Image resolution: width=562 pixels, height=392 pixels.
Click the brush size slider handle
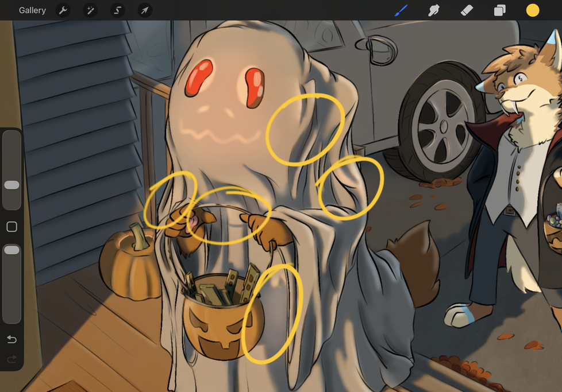11,185
